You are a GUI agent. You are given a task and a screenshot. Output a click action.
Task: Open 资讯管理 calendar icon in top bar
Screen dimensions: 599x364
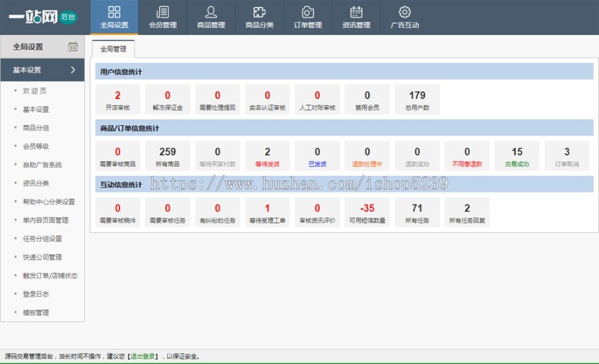(x=356, y=12)
